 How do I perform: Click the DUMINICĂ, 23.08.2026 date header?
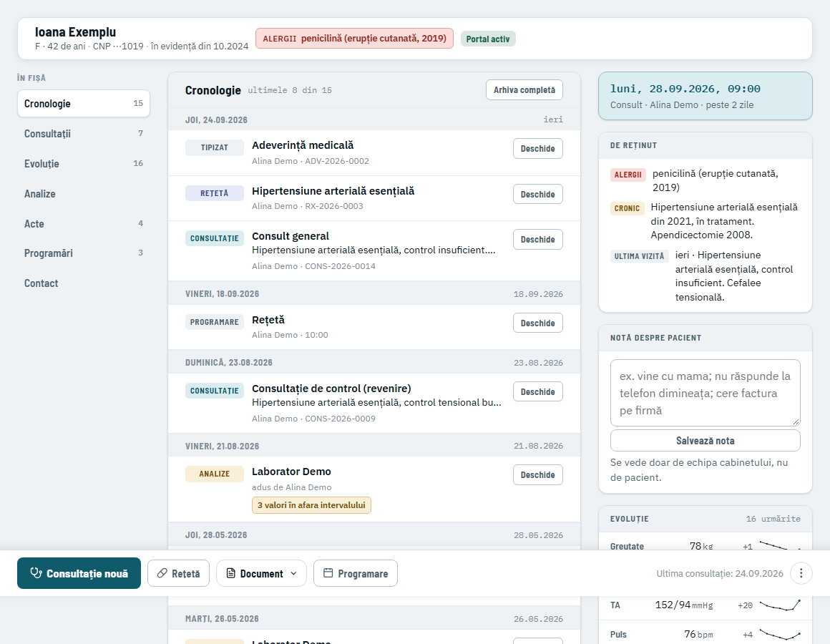(229, 363)
